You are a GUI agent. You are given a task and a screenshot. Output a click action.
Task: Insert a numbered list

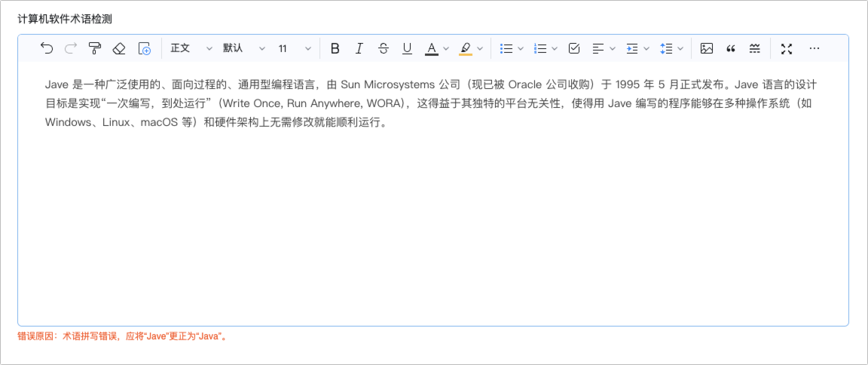coord(540,48)
